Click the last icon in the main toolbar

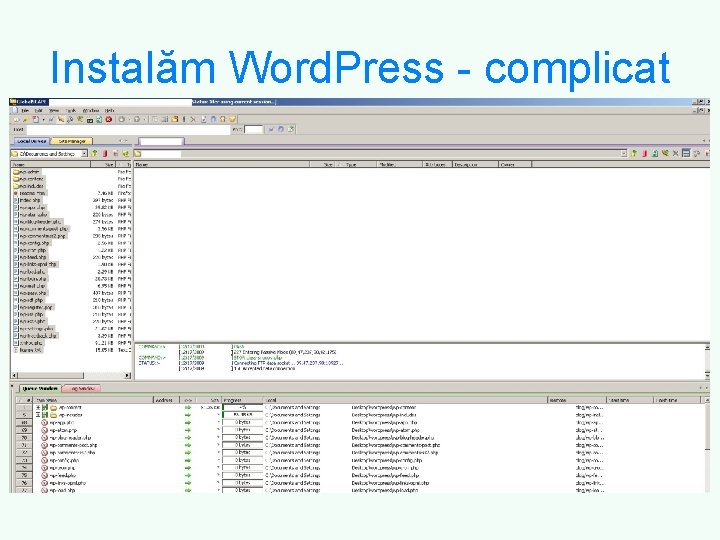pos(232,119)
